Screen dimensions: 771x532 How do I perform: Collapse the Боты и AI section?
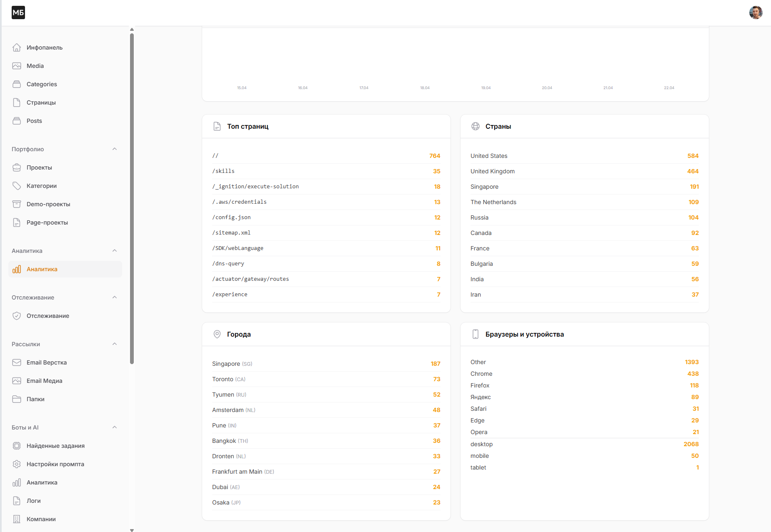click(115, 427)
